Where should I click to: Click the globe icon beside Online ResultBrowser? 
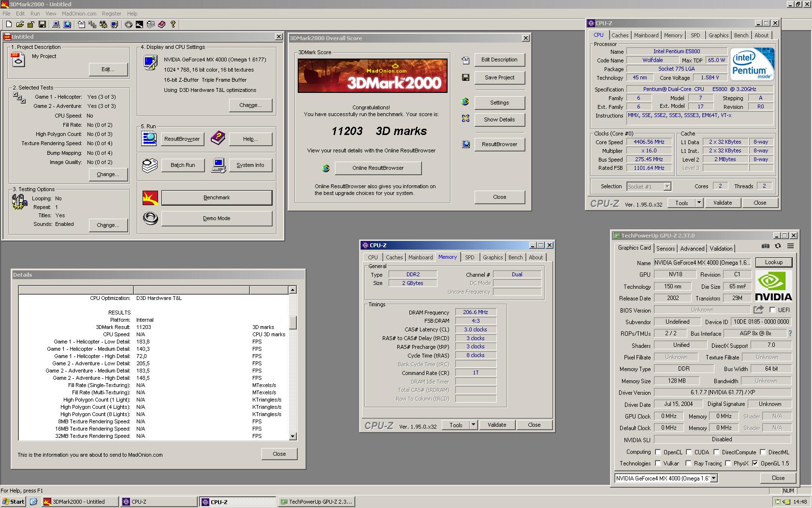pos(326,168)
